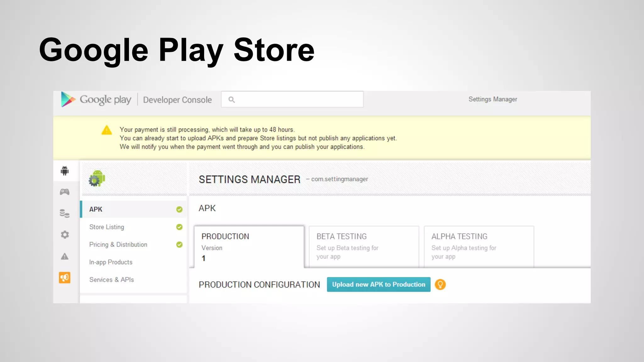The width and height of the screenshot is (644, 362).
Task: Click Settings Manager in the header
Action: 493,99
